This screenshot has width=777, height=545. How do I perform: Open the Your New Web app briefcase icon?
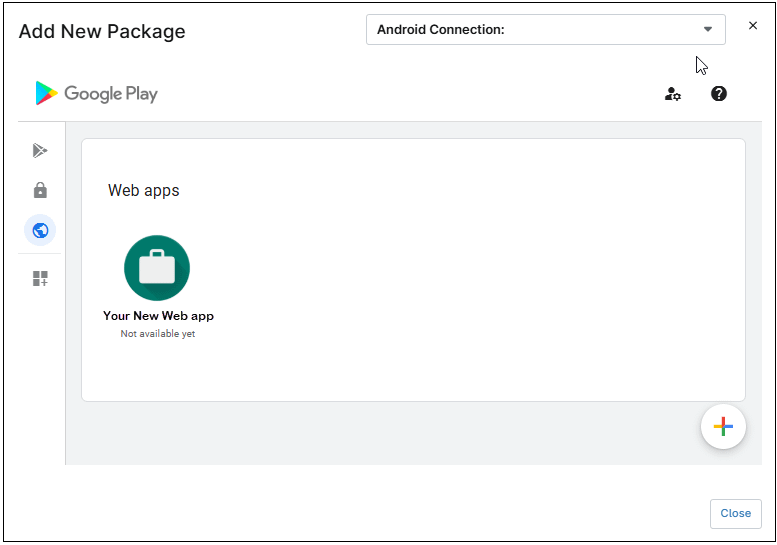coord(157,268)
